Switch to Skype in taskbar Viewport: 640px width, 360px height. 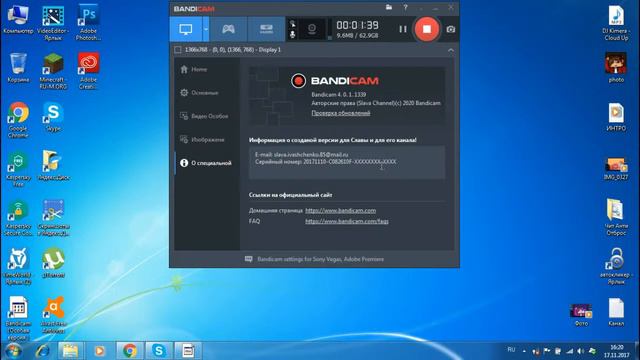tap(158, 351)
